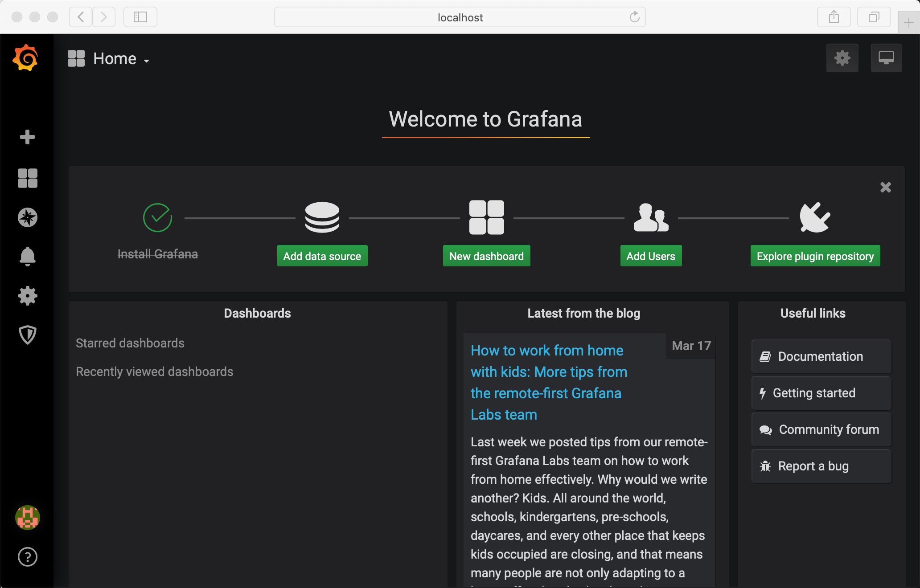Click Explore plugin repository button
920x588 pixels.
click(815, 256)
